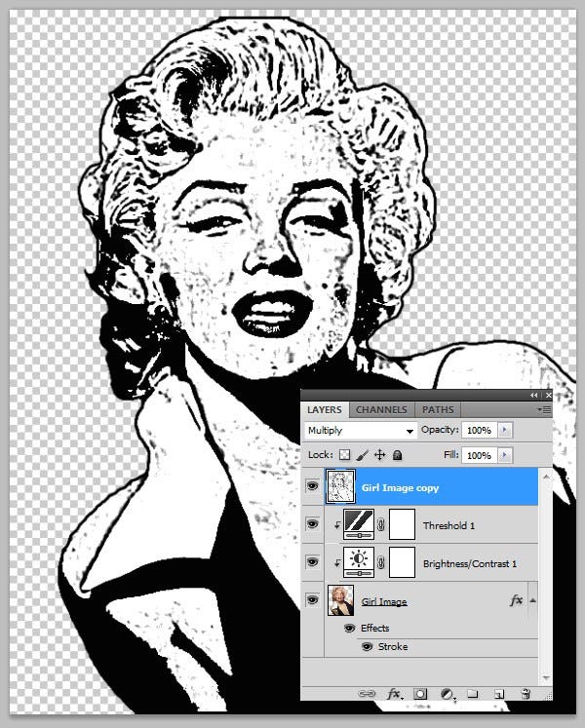The height and width of the screenshot is (728, 585).
Task: Click Brightness/Contrast 1 mask link icon
Action: tap(381, 563)
